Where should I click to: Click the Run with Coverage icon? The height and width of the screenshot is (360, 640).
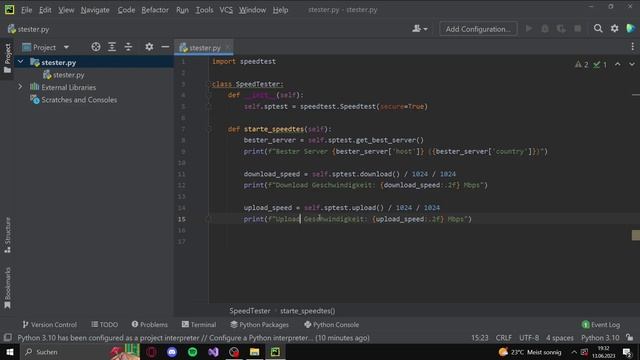pos(561,29)
